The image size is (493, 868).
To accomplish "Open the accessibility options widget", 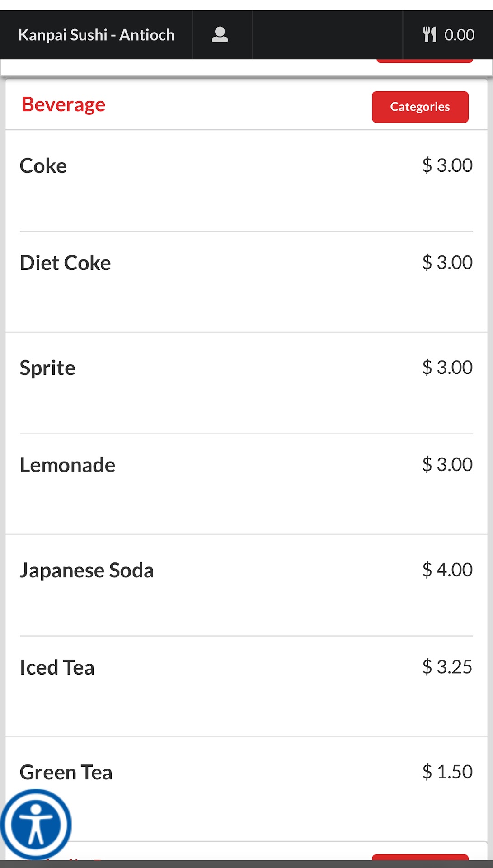I will click(36, 824).
